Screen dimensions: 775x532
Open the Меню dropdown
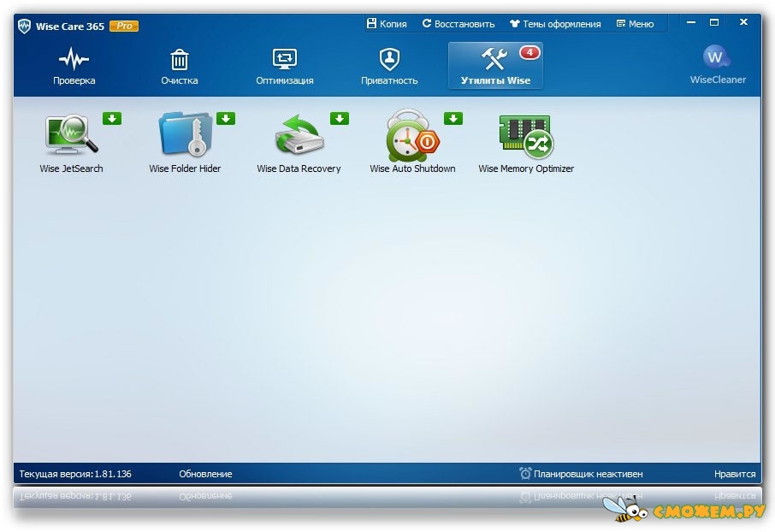[x=635, y=24]
